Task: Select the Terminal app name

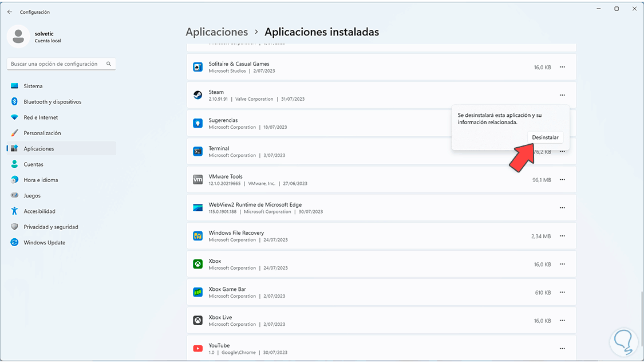Action: tap(219, 148)
